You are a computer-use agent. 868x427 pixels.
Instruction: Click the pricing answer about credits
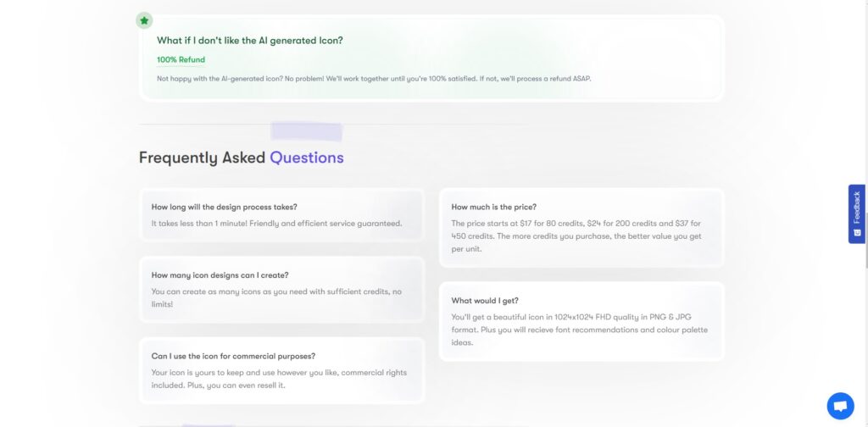(576, 236)
